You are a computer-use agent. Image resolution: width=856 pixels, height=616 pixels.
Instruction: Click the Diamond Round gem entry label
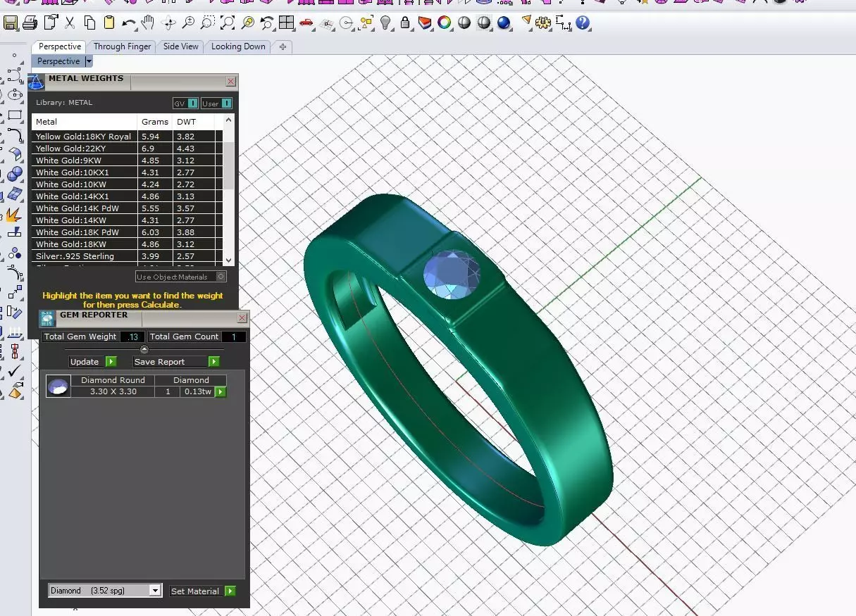[113, 380]
